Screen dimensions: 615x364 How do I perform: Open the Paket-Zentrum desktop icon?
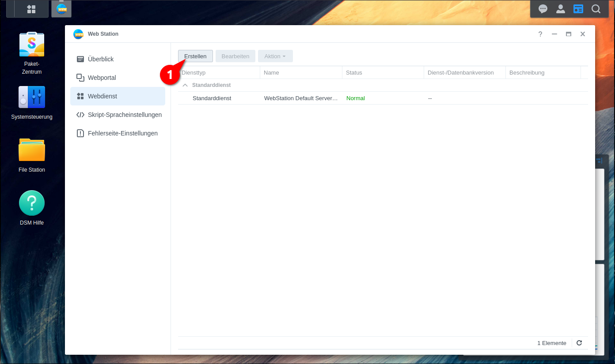pyautogui.click(x=31, y=45)
